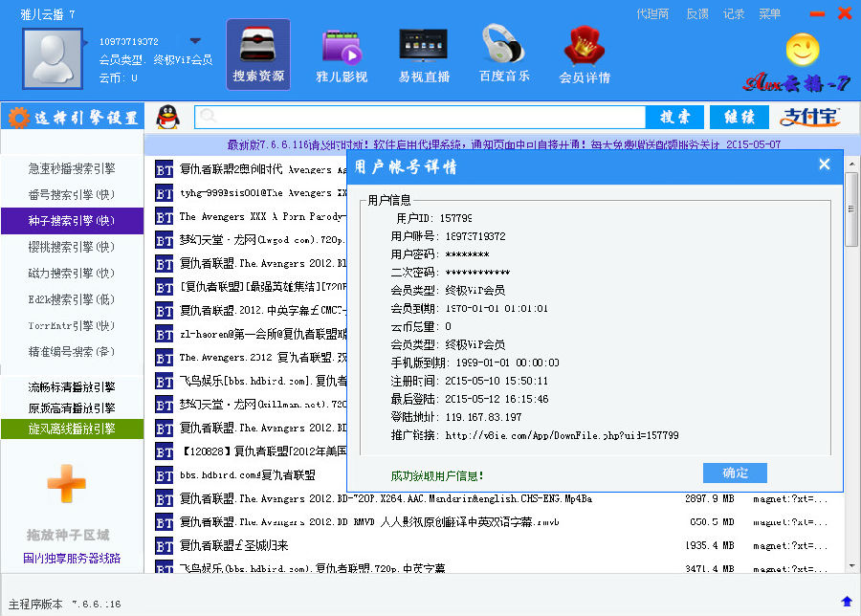
Task: Click BT icon of 梦幻天堂 lwgod row
Action: (x=165, y=240)
